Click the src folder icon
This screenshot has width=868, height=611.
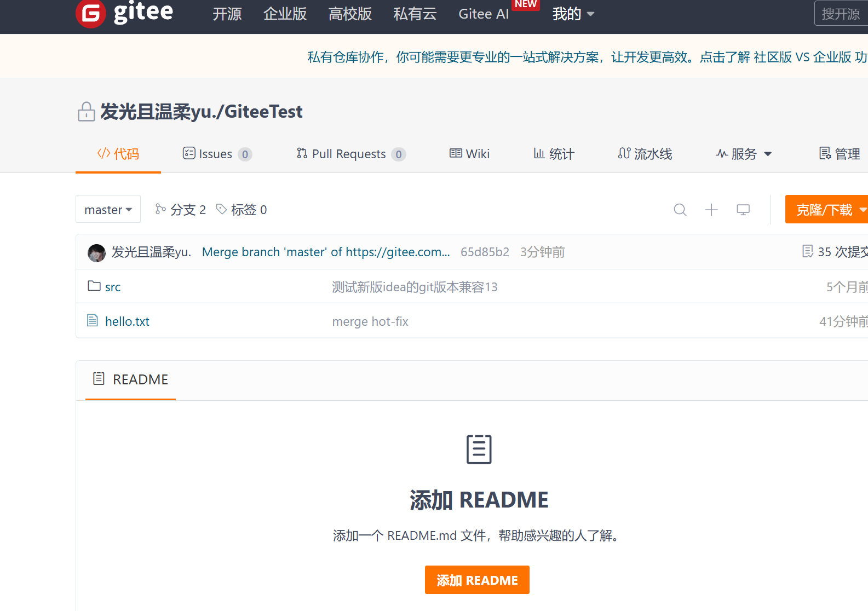coord(94,286)
